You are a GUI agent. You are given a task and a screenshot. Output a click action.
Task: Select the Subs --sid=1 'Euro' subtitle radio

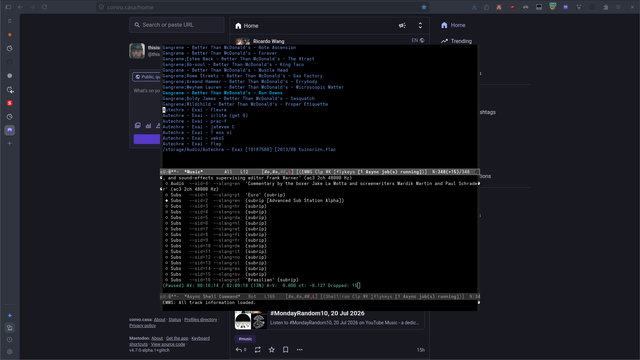coord(167,195)
